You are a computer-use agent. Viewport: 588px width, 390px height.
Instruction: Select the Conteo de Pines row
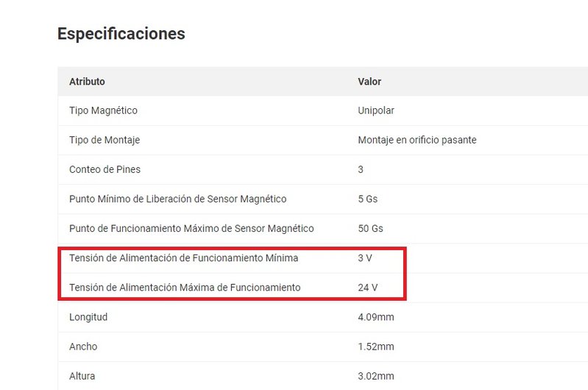click(323, 169)
